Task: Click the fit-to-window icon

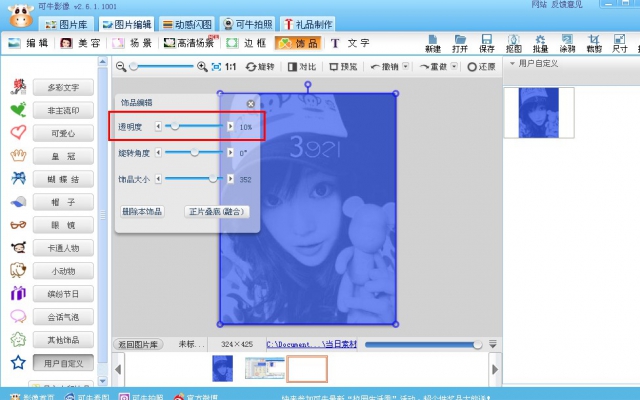Action: tap(216, 67)
